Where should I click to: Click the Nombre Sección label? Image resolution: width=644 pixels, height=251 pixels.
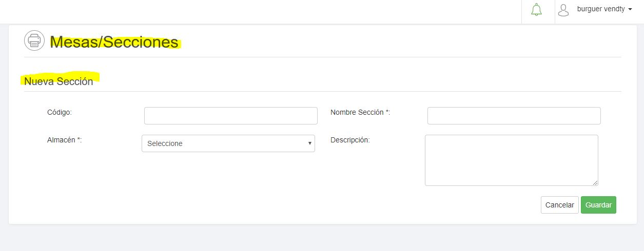(360, 112)
